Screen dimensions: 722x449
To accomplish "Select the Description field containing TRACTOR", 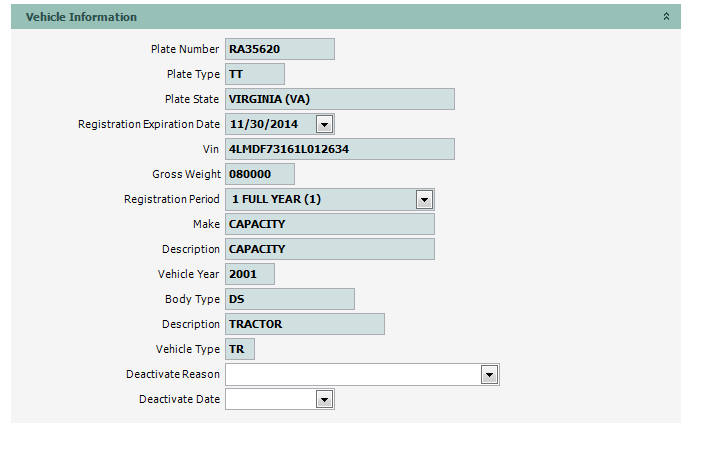I will (304, 324).
